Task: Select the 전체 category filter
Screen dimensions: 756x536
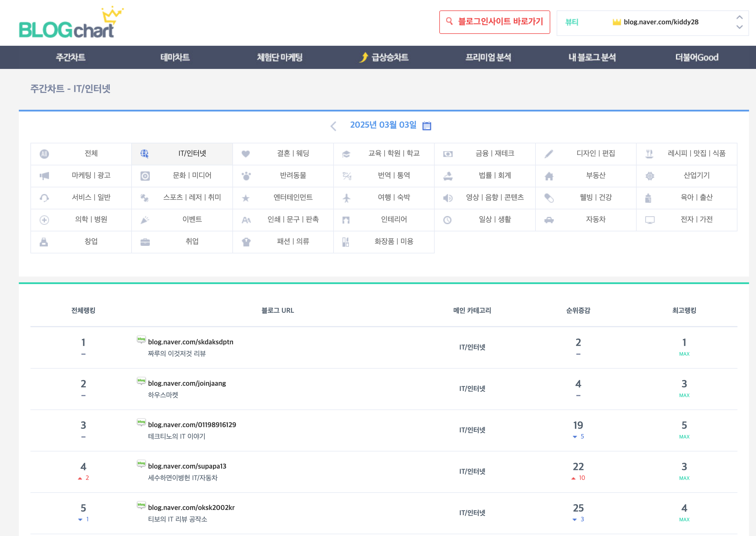Action: [91, 153]
